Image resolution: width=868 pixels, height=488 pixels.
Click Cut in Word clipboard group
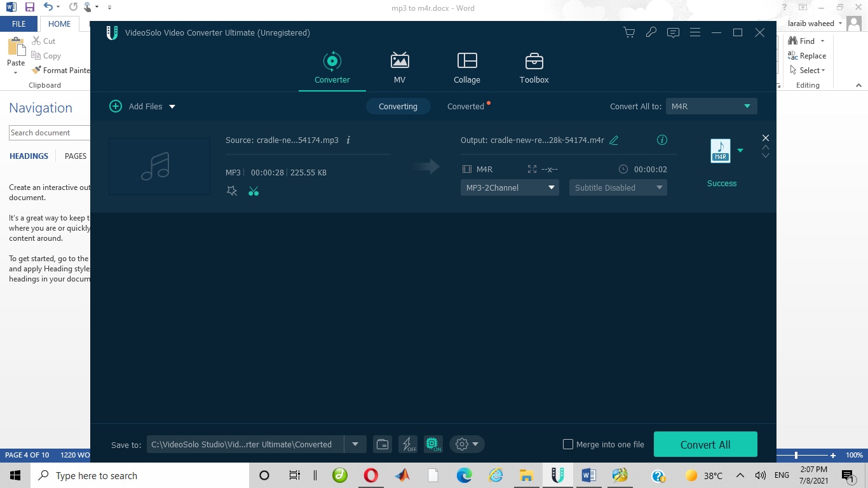[x=43, y=41]
